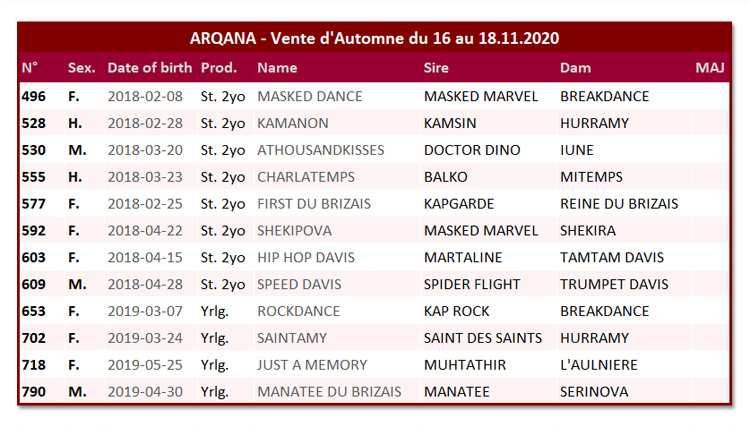
Task: Click the Dam column header
Action: (x=575, y=68)
